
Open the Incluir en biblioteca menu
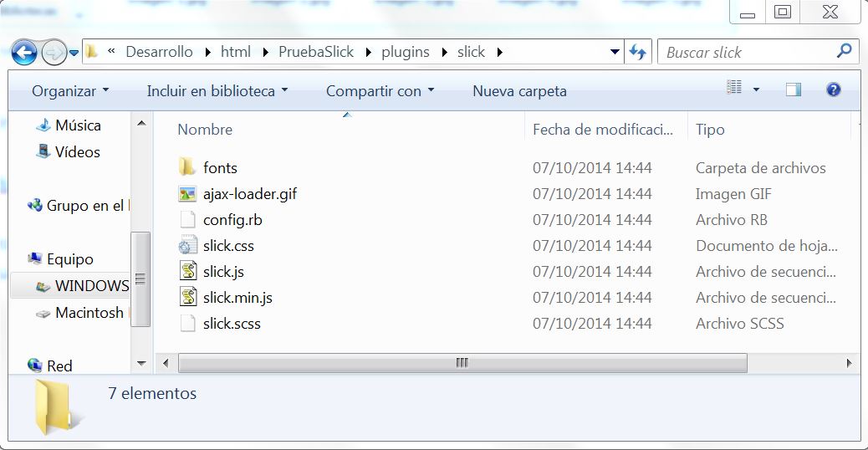(x=217, y=91)
